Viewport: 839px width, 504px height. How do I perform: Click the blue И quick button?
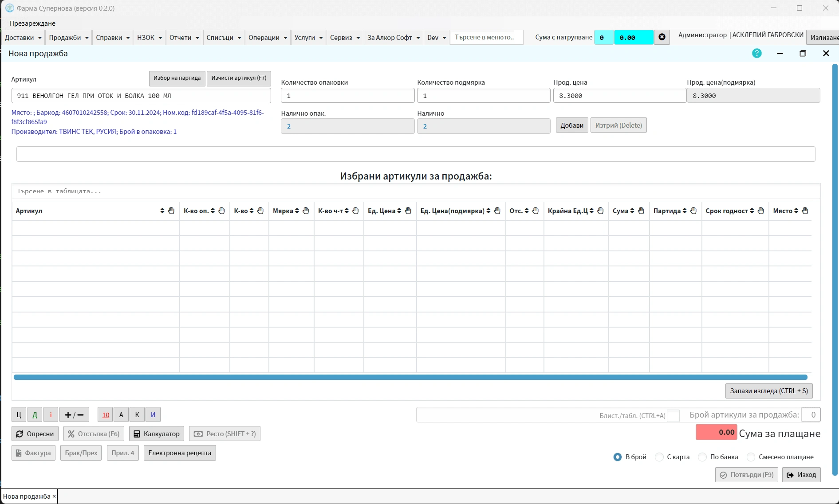pos(153,415)
